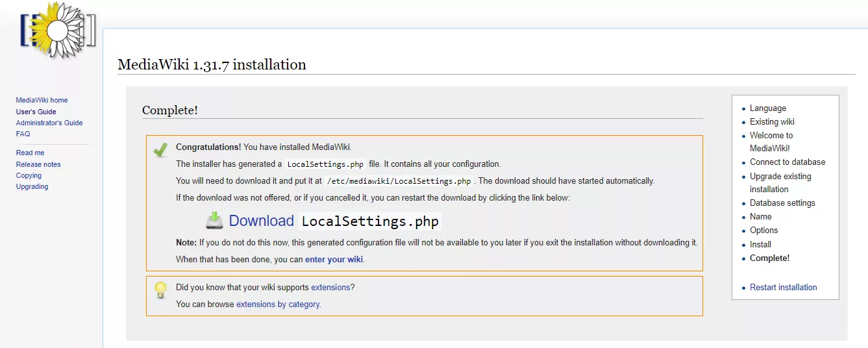
Task: Select the Language step in installer list
Action: pyautogui.click(x=767, y=108)
